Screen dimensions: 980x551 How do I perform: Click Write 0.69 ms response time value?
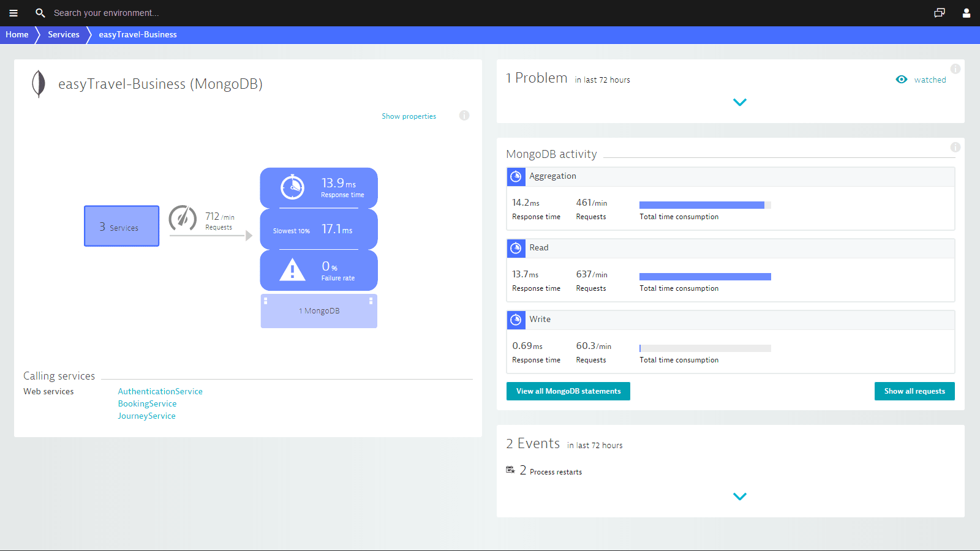527,346
